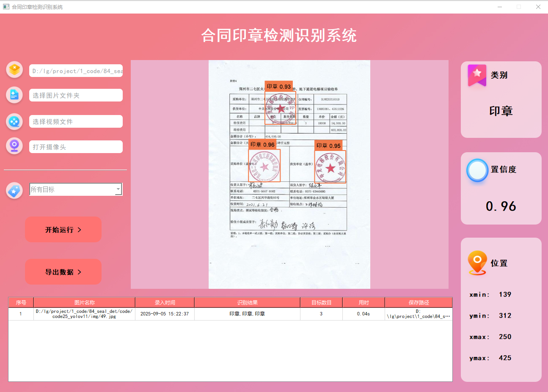Click the 打开摄像头 field
This screenshot has height=392, width=548.
tap(76, 147)
